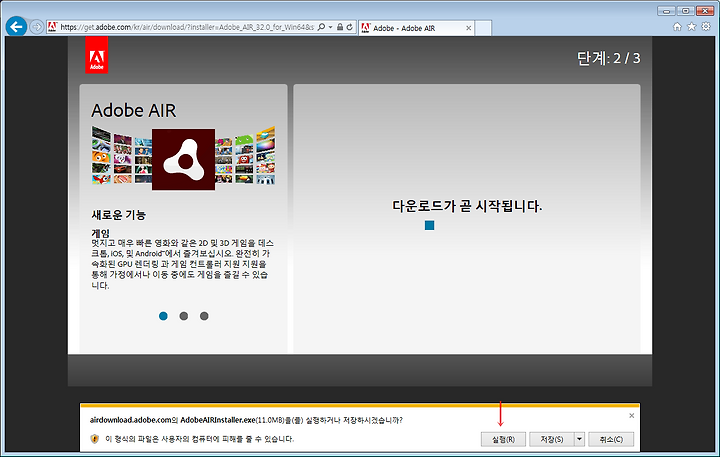Image resolution: width=720 pixels, height=457 pixels.
Task: Click the Adobe favicon in address bar
Action: 52,27
